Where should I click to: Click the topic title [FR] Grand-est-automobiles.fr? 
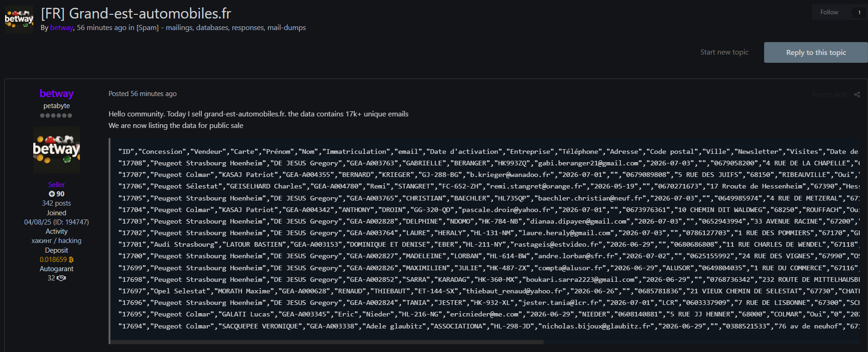(x=136, y=13)
